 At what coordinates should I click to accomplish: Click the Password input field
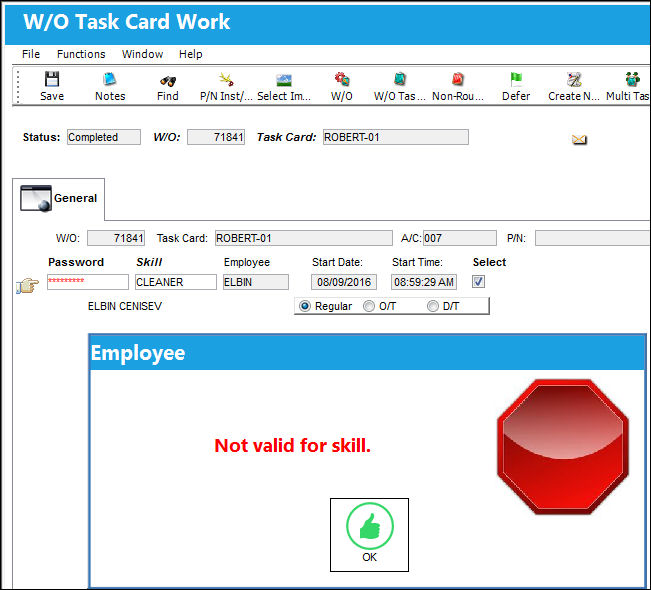pos(88,282)
